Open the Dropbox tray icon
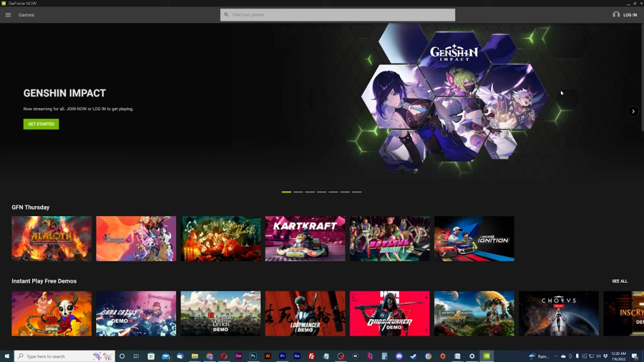644x362 pixels. click(x=606, y=356)
